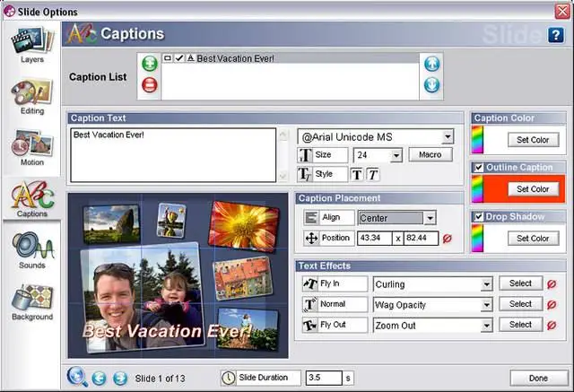Click the red remove caption icon
Screen dimensions: 574x392
(150, 85)
